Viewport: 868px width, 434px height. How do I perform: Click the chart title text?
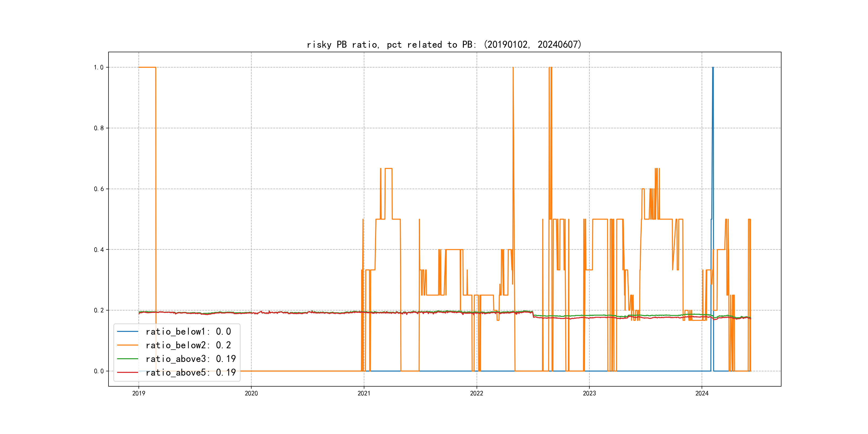click(444, 44)
